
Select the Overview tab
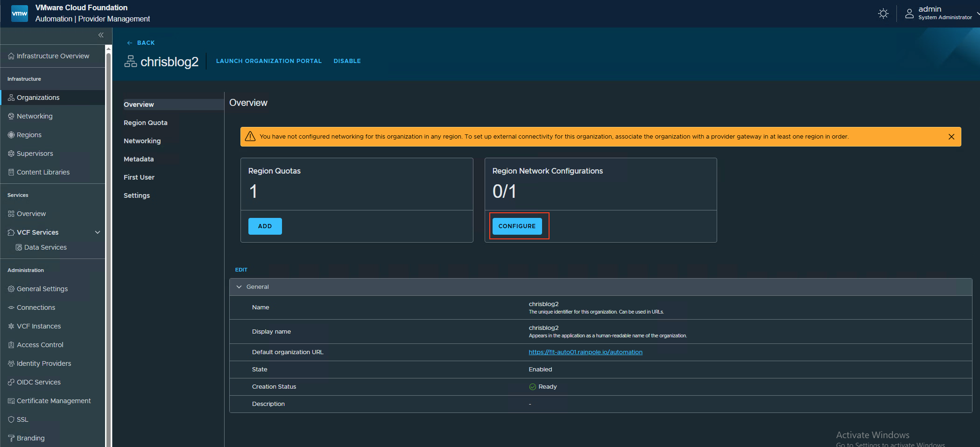174,105
